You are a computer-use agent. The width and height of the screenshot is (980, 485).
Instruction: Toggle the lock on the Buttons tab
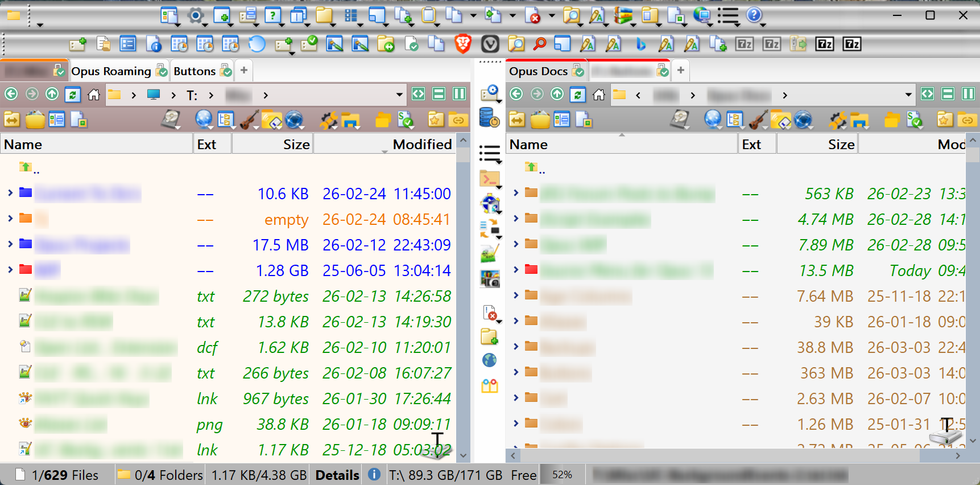tap(226, 71)
